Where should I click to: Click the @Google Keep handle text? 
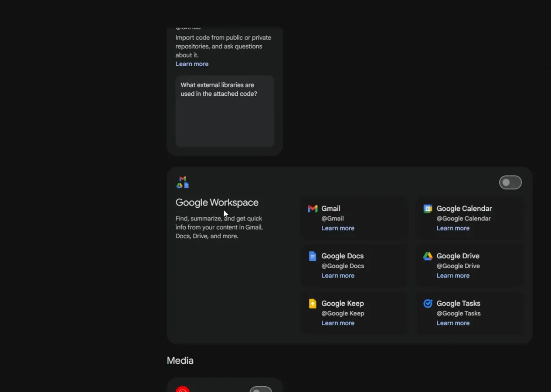pos(343,314)
